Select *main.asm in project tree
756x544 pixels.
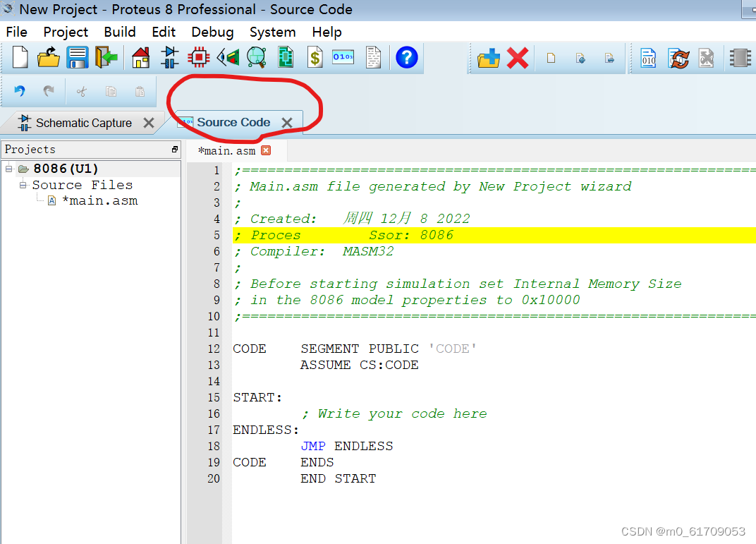pyautogui.click(x=100, y=200)
